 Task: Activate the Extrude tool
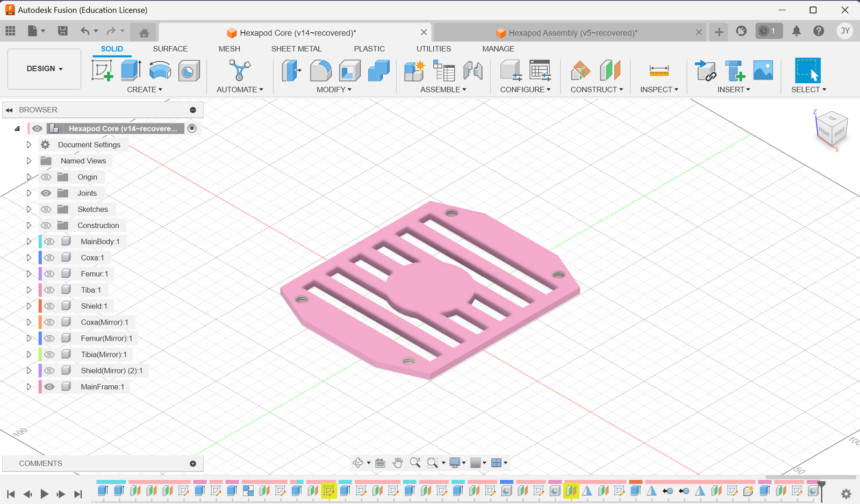[131, 70]
